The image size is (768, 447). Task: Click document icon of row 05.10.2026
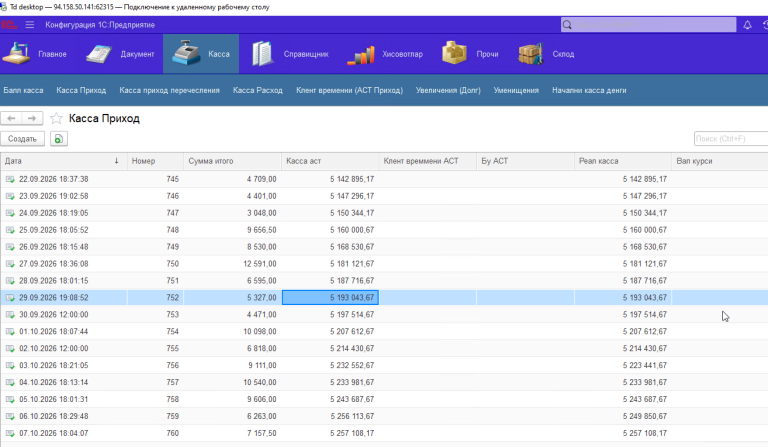coord(10,400)
